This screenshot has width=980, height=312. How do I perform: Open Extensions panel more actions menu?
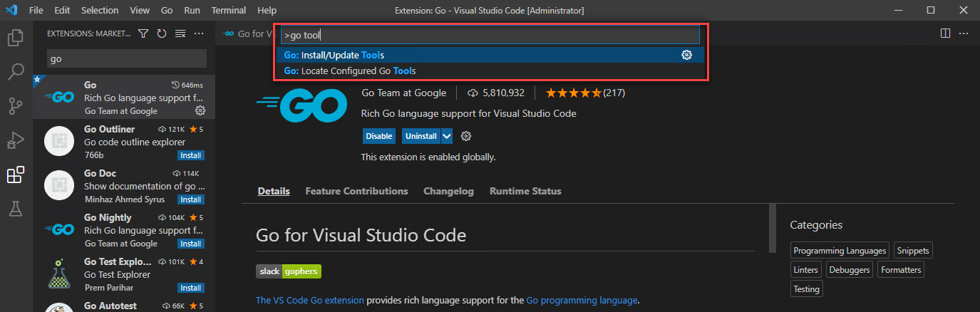pyautogui.click(x=199, y=33)
